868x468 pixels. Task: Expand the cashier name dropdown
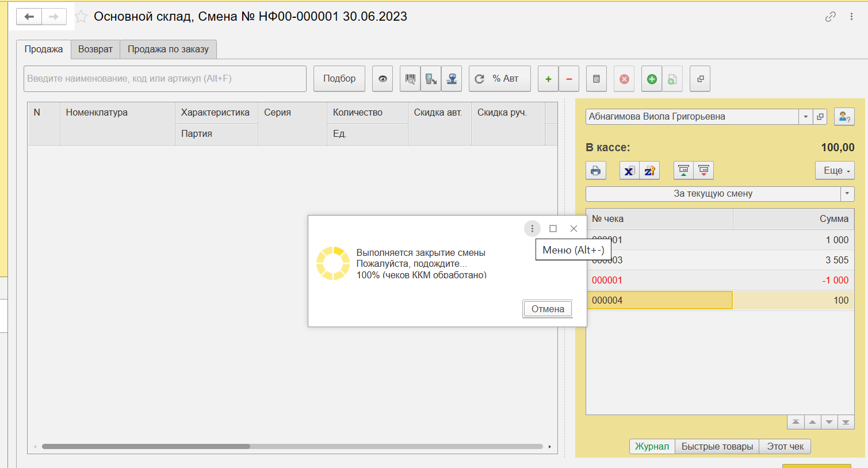805,117
